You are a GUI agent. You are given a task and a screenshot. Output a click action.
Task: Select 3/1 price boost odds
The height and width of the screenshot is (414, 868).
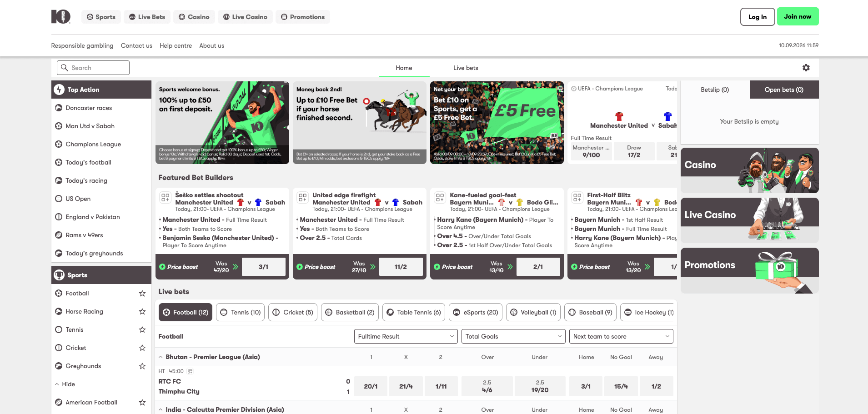[264, 267]
